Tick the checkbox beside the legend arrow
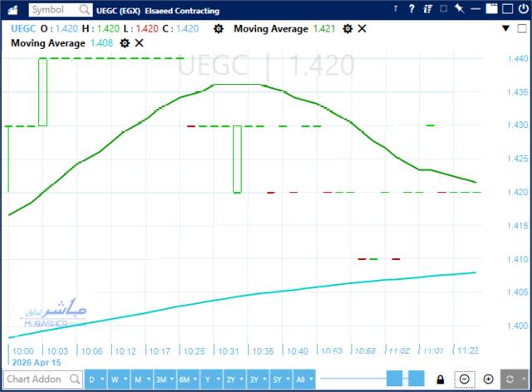 coord(522,29)
